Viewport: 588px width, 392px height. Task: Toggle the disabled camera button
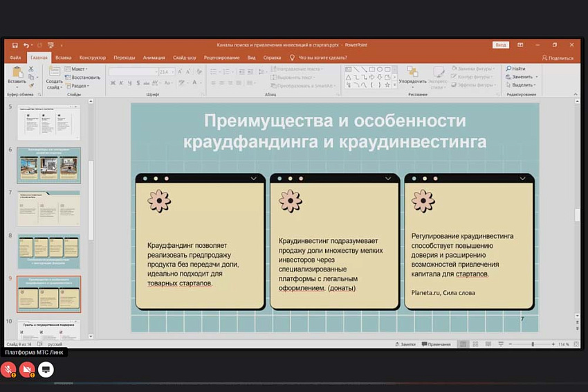(x=27, y=370)
